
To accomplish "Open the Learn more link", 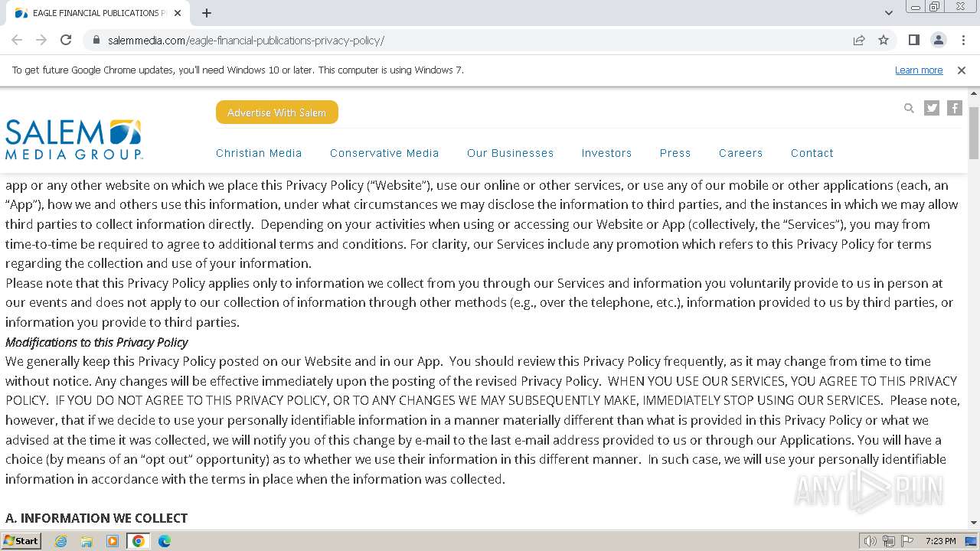I will (x=919, y=70).
